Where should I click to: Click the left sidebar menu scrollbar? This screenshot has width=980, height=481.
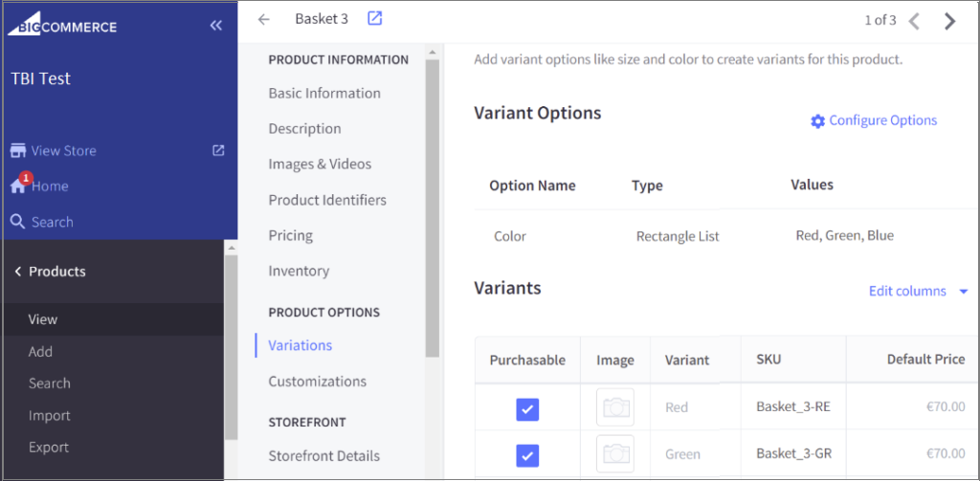click(231, 347)
